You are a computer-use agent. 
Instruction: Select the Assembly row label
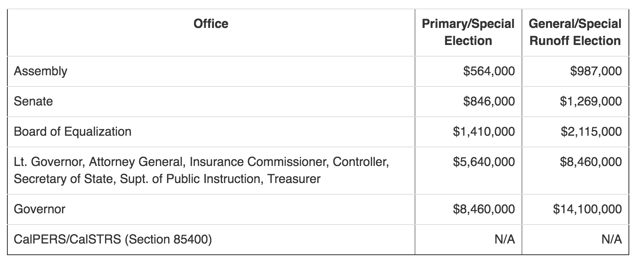pyautogui.click(x=41, y=71)
